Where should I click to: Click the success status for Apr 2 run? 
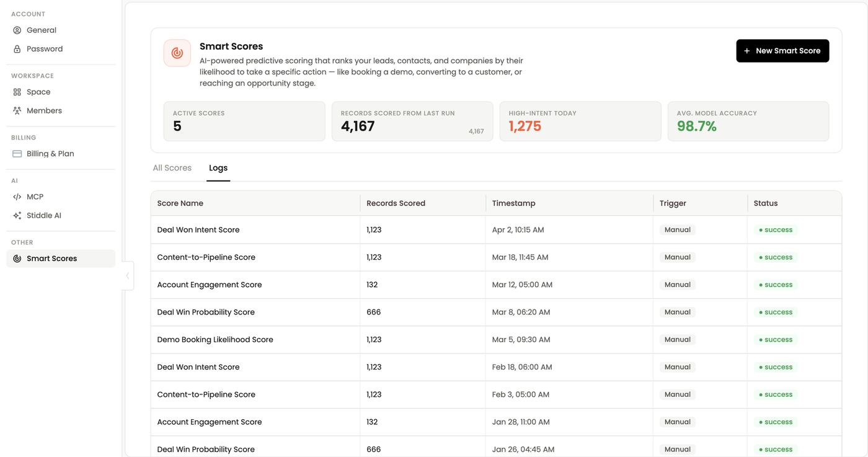(x=776, y=230)
